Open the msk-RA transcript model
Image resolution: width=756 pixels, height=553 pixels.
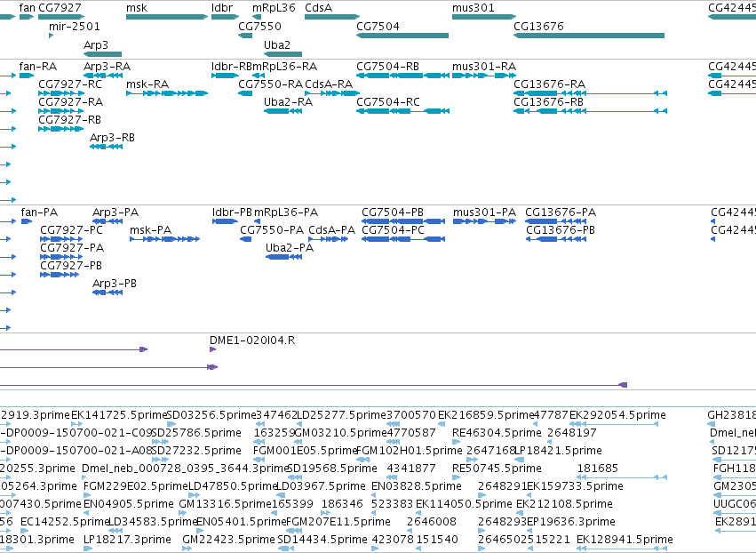167,93
